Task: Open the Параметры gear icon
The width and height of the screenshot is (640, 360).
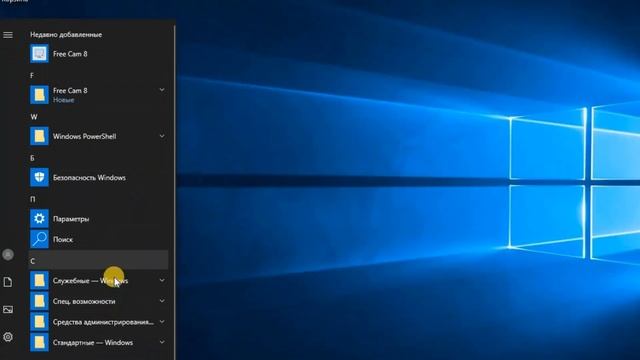Action: point(39,219)
